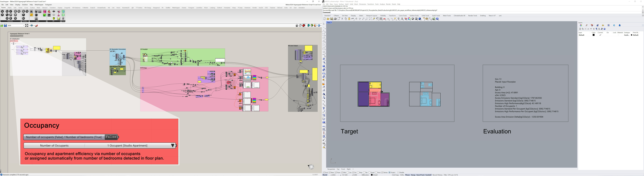Open dropdown arrow beside eye preview icon
This screenshot has width=644, height=176.
coord(34,25)
